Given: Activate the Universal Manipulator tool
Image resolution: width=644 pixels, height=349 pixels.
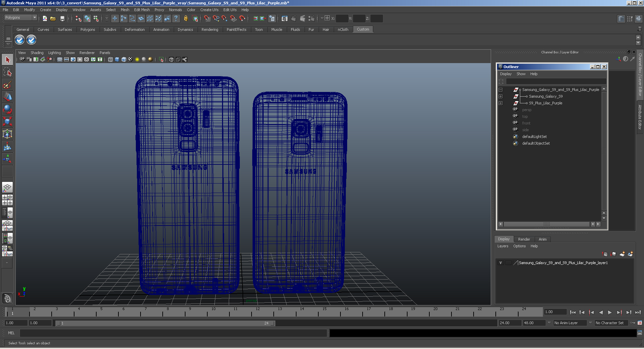Looking at the screenshot, I should (7, 134).
